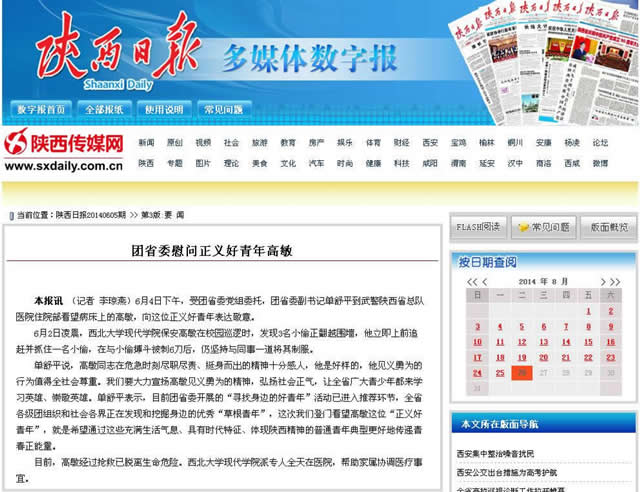Open 数字报首页 tab
This screenshot has height=492, width=640.
pyautogui.click(x=41, y=109)
